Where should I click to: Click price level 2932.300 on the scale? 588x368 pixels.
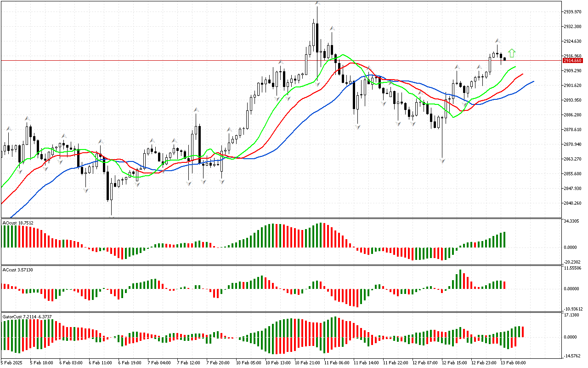pos(572,26)
